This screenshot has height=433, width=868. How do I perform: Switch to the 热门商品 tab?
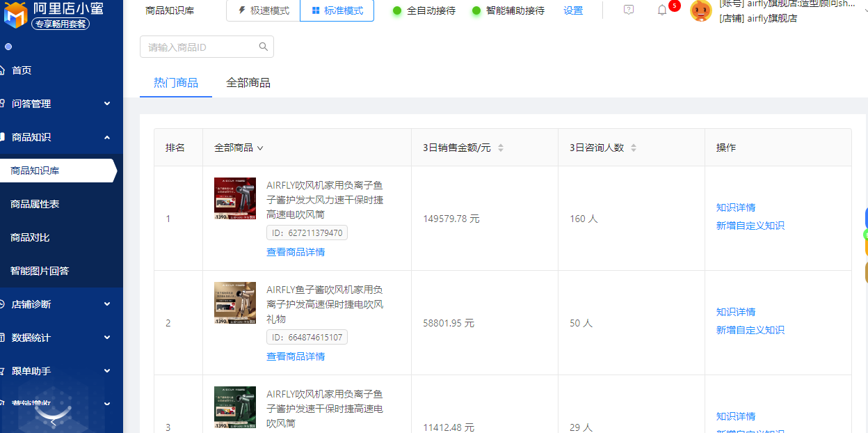(x=176, y=83)
